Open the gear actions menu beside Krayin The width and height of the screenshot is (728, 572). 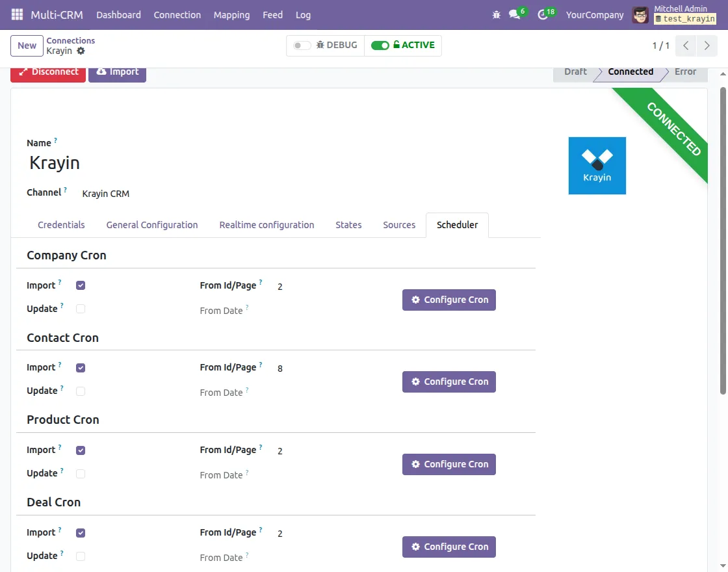tap(81, 51)
